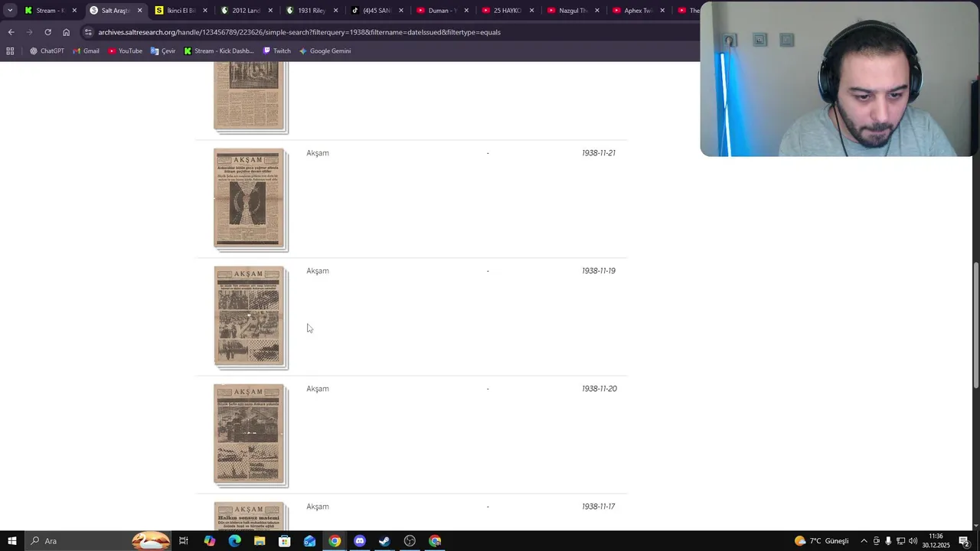The height and width of the screenshot is (551, 980).
Task: Open the Akşam title link dated 1938-11-19
Action: pyautogui.click(x=318, y=271)
